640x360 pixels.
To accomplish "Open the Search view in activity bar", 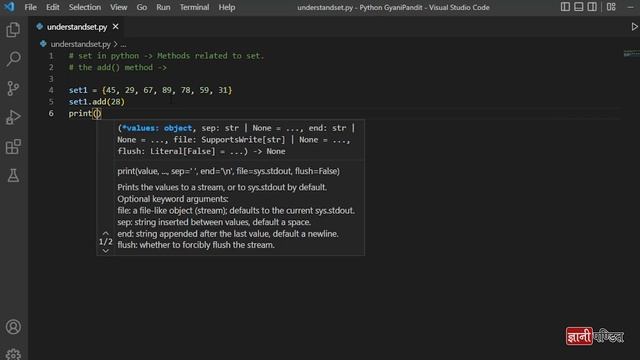I will 13,59.
